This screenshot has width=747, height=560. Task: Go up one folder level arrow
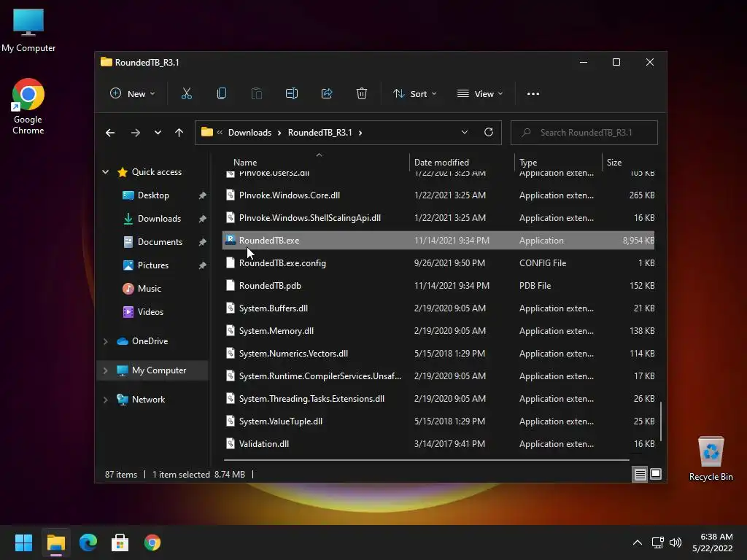179,133
